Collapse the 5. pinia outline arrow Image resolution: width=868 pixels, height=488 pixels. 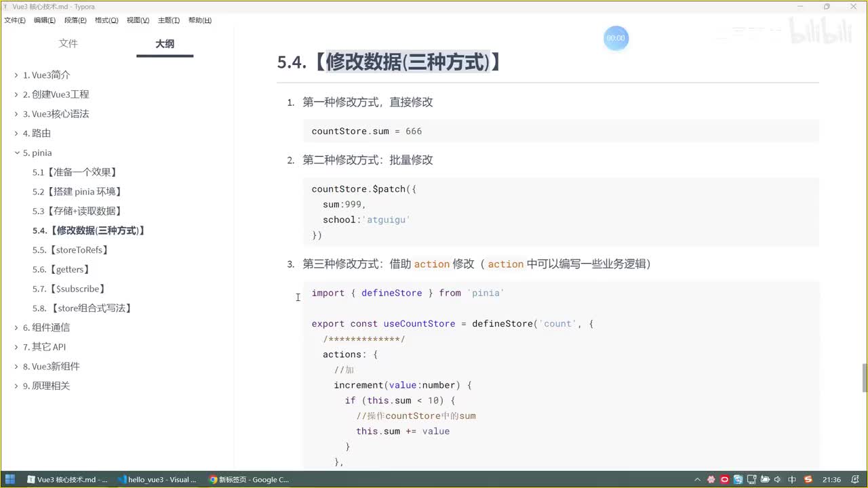tap(16, 153)
